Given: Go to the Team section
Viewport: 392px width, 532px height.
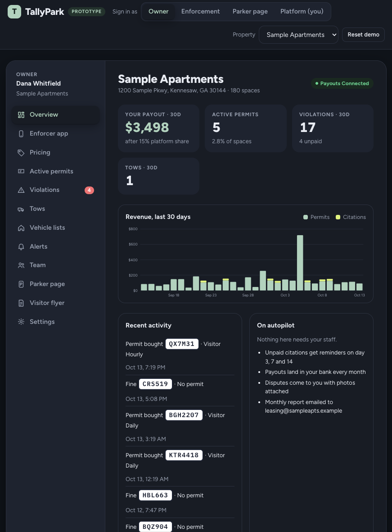Looking at the screenshot, I should [56, 265].
